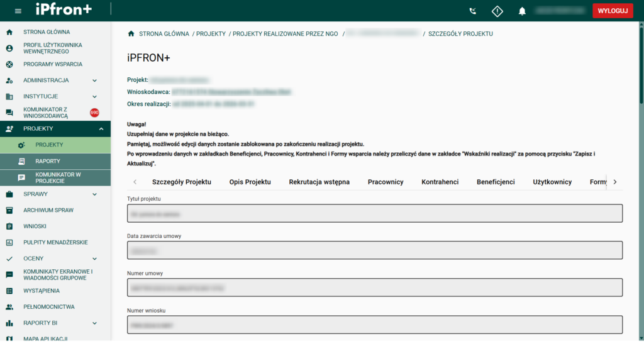Open the diamond alert icon
This screenshot has width=644, height=346.
coord(497,11)
